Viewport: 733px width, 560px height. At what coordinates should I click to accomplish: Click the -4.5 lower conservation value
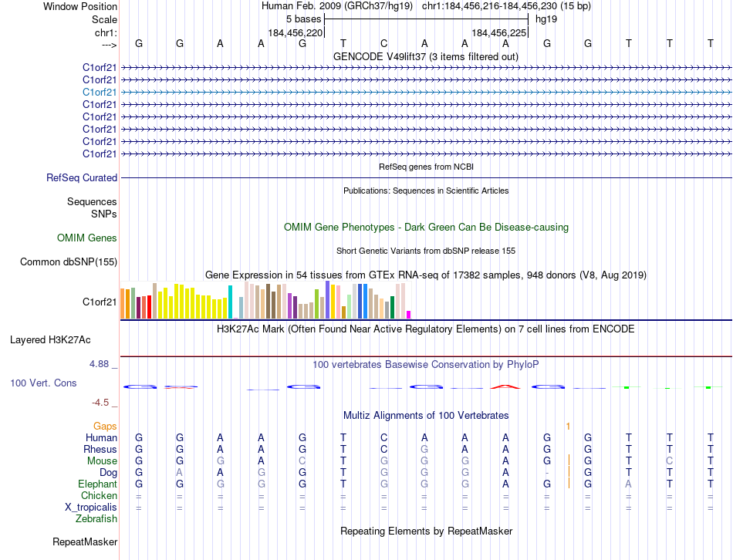point(100,403)
